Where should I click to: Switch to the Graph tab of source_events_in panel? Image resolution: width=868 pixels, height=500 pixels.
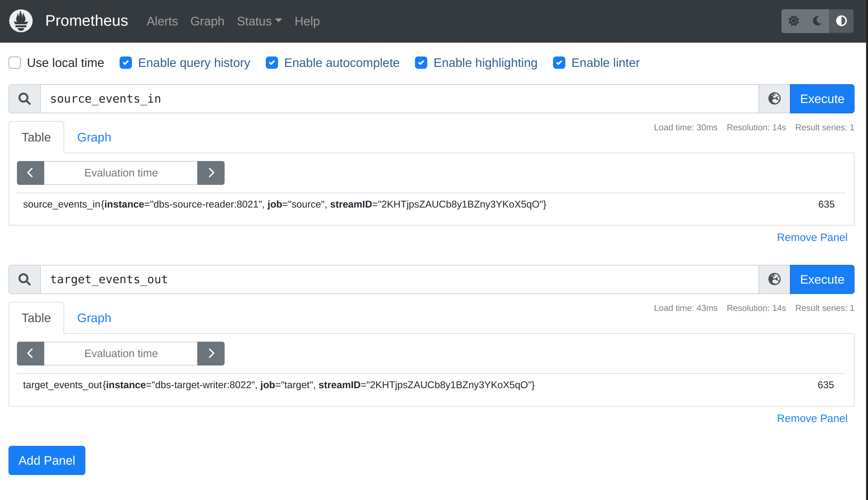click(x=94, y=137)
